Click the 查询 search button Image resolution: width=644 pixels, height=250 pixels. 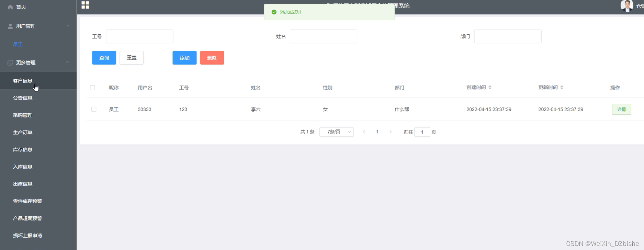point(104,58)
